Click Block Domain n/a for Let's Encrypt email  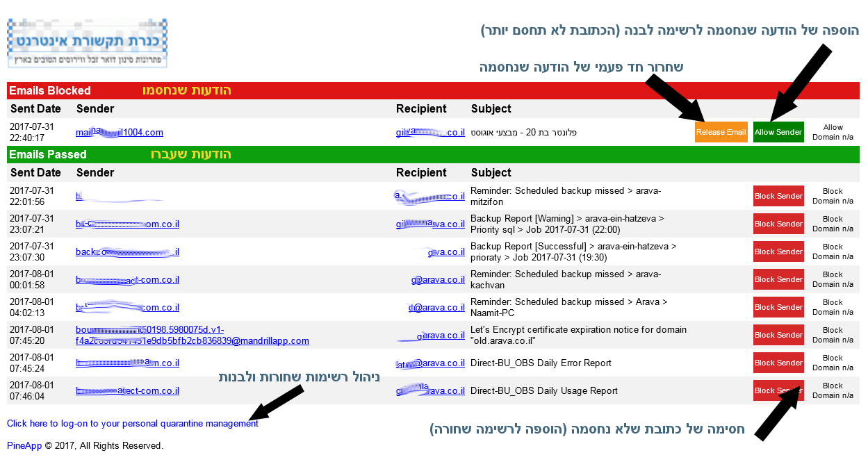click(x=833, y=335)
